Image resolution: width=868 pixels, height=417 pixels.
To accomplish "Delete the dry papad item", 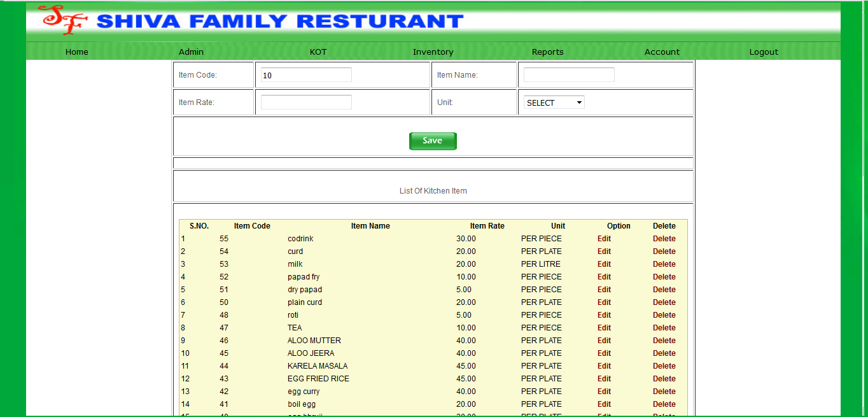I will [x=664, y=290].
